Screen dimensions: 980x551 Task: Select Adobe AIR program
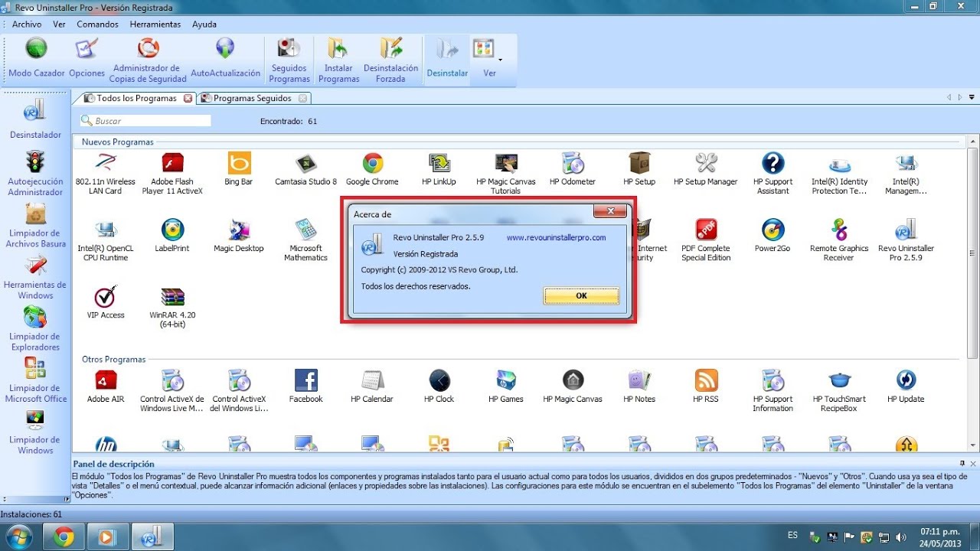click(105, 386)
